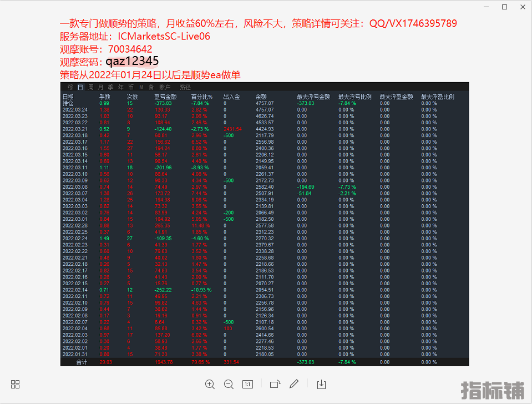532x404 pixels.
Task: Show image at 1:1 actual size
Action: 248,384
